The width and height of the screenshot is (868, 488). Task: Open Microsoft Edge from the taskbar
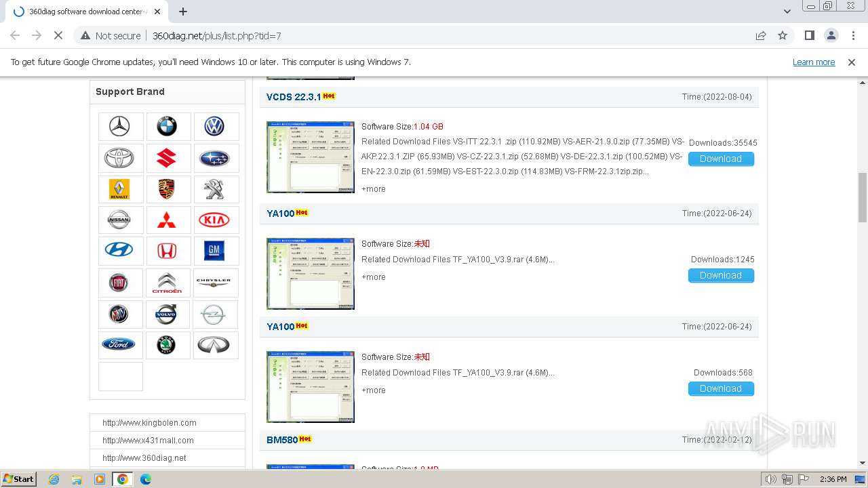[145, 479]
